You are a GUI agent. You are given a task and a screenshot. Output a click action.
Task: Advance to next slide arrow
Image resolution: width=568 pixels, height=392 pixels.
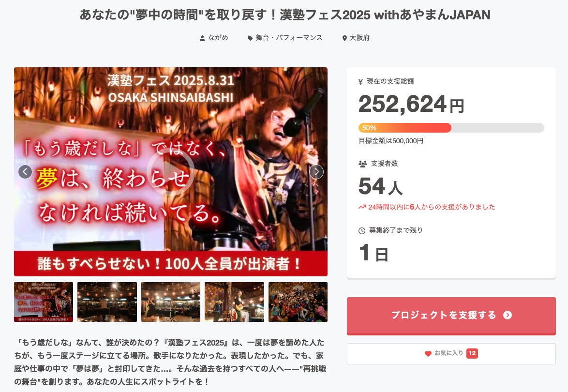316,172
